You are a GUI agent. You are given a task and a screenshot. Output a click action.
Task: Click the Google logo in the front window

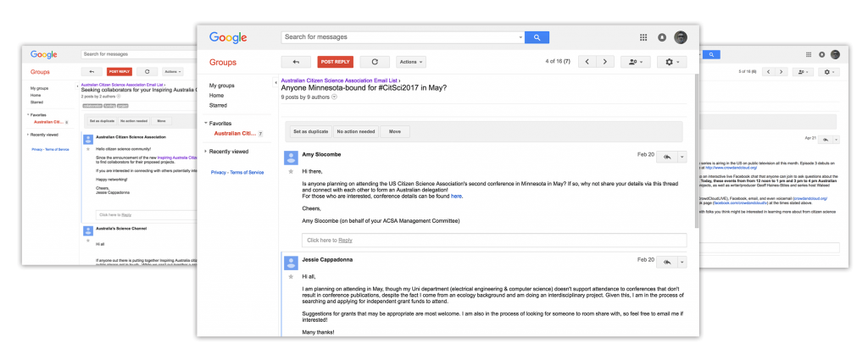(228, 37)
